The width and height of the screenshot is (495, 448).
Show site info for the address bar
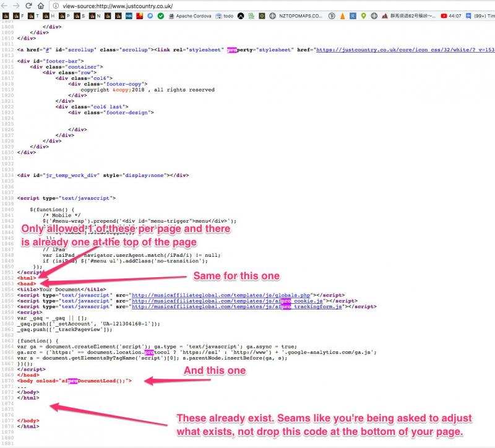[56, 6]
